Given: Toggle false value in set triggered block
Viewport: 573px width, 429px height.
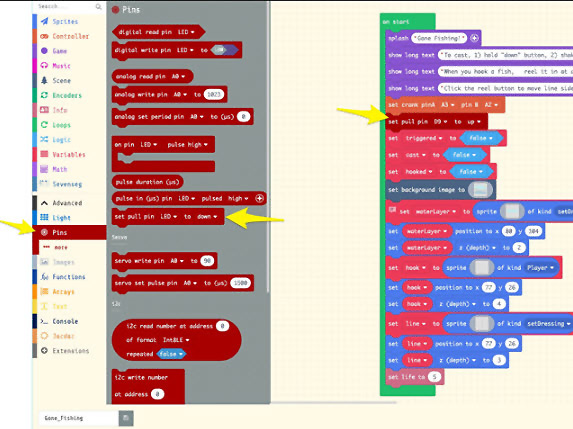Looking at the screenshot, I should click(480, 138).
